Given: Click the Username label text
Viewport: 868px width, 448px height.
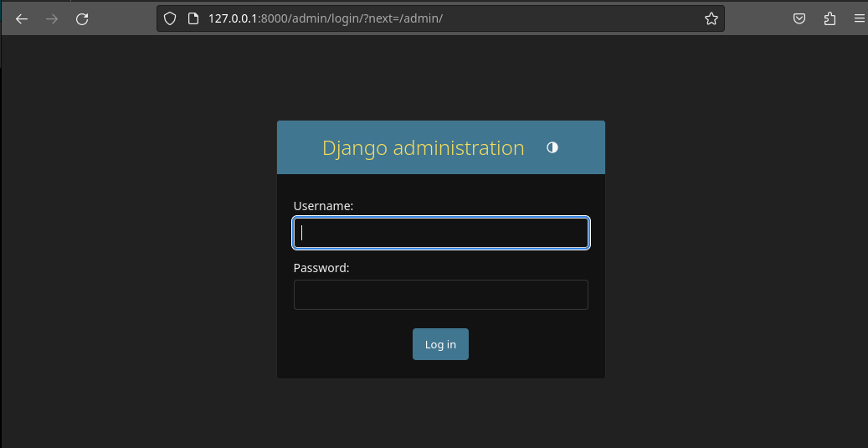Looking at the screenshot, I should [x=323, y=205].
